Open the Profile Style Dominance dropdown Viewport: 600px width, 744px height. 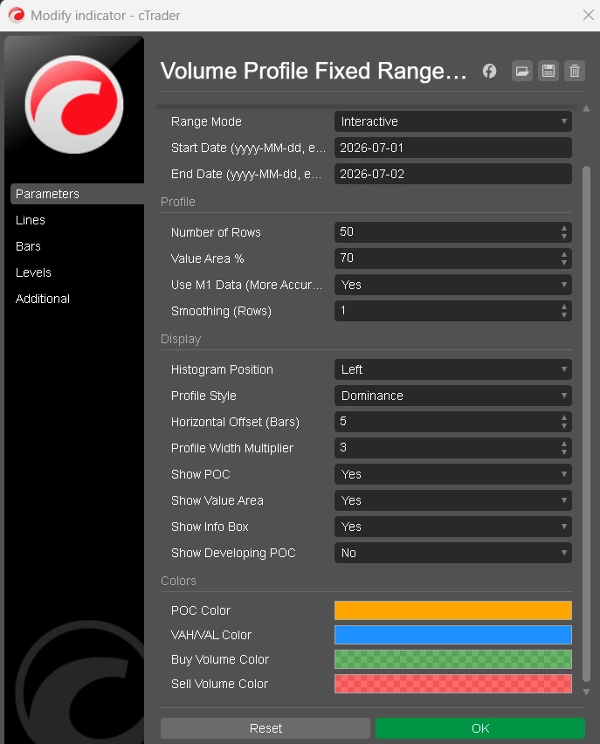tap(453, 395)
